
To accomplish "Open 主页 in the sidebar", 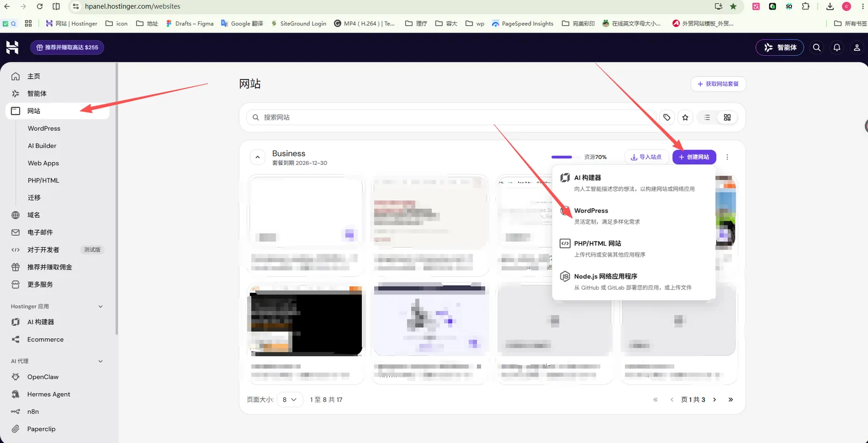I will pyautogui.click(x=58, y=76).
